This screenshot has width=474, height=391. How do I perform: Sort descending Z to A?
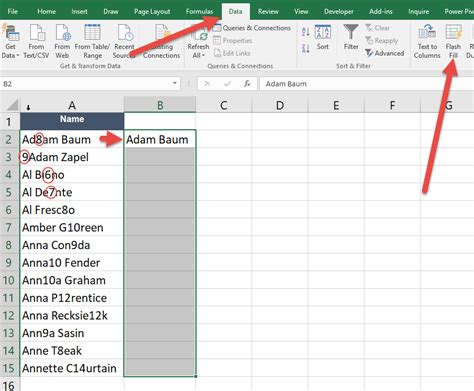306,49
